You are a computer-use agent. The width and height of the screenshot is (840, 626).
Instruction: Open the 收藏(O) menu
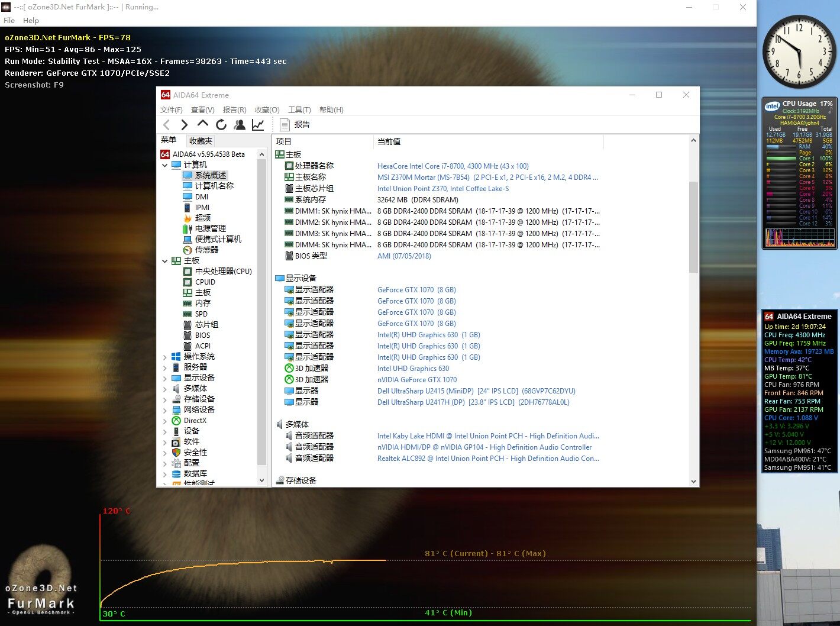tap(267, 110)
